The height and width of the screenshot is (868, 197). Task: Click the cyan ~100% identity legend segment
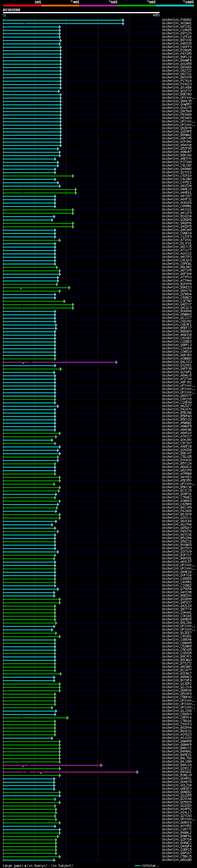point(175,6)
